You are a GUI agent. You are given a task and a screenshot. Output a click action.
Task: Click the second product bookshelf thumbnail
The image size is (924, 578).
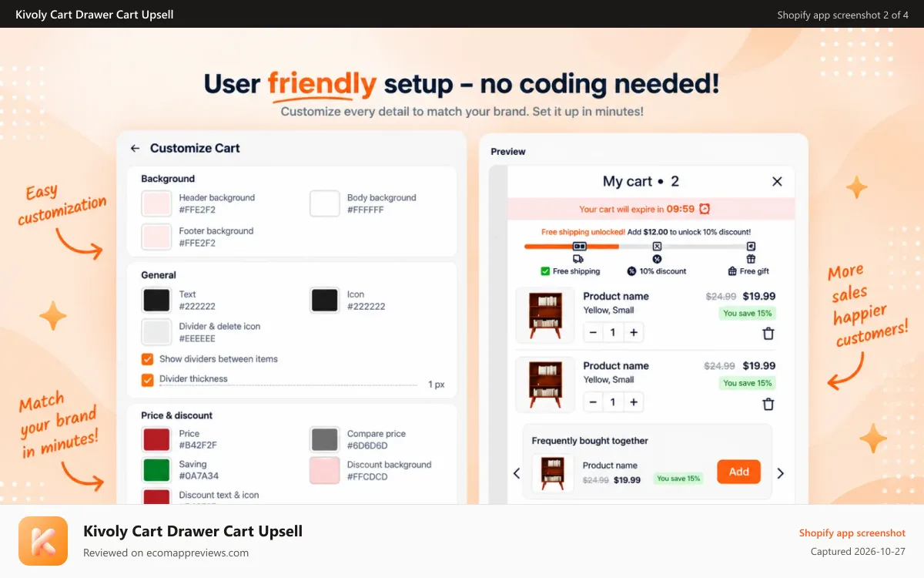pos(545,385)
